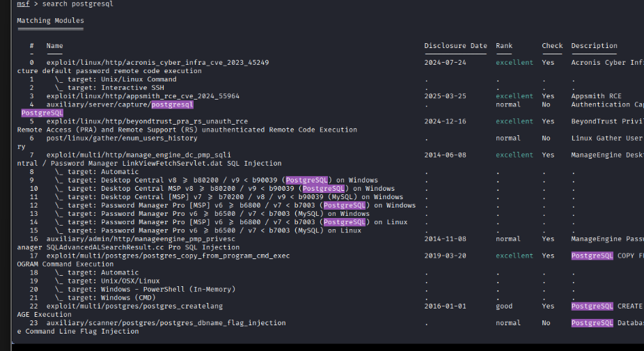Click 'target: Interactive SSH' row
The height and width of the screenshot is (351, 644).
coord(109,88)
